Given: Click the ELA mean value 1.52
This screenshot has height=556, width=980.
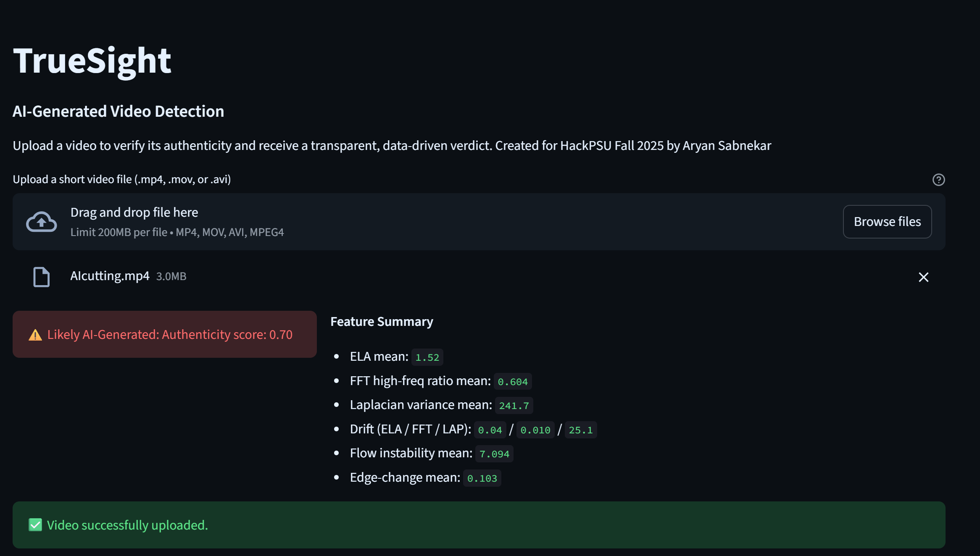Looking at the screenshot, I should point(427,357).
